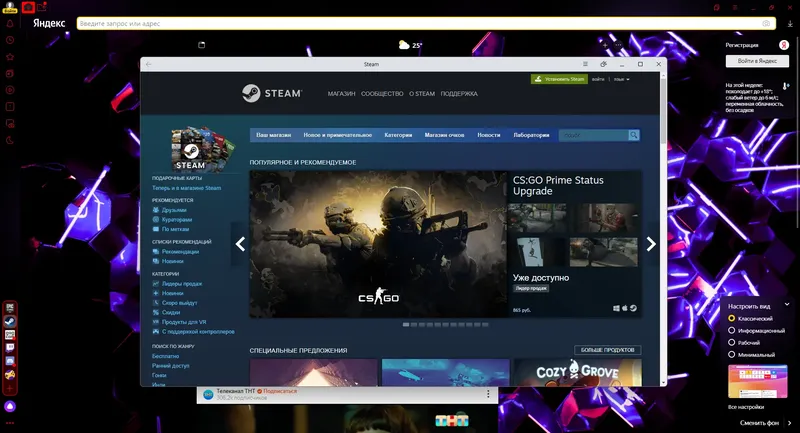Launch the Alice voice assistant purple icon
Screen dimensions: 800x433
[10, 406]
